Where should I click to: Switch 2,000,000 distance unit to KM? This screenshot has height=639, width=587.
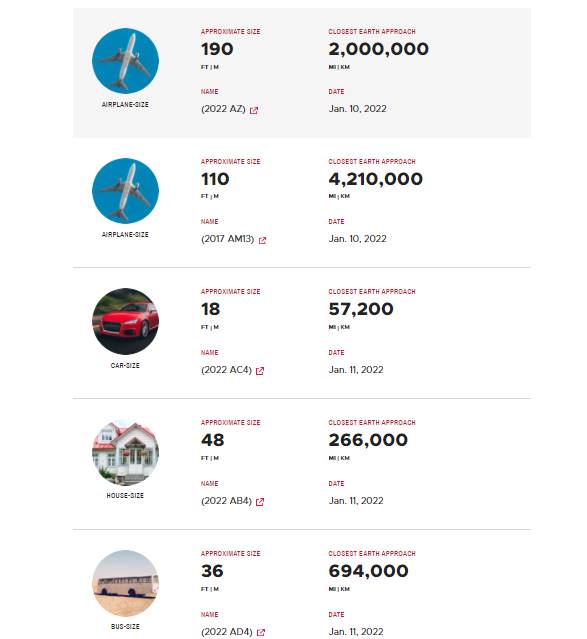click(x=345, y=67)
